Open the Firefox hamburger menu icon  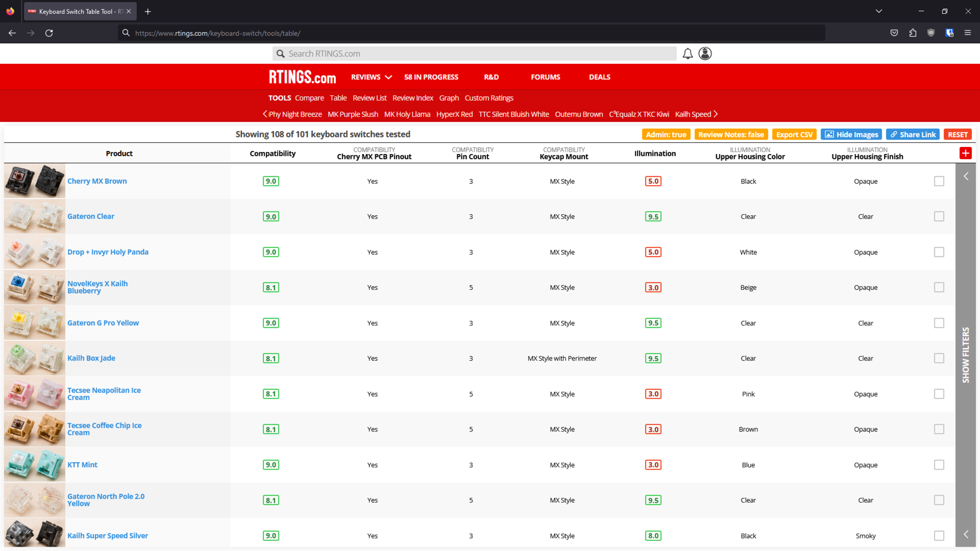[x=968, y=33]
